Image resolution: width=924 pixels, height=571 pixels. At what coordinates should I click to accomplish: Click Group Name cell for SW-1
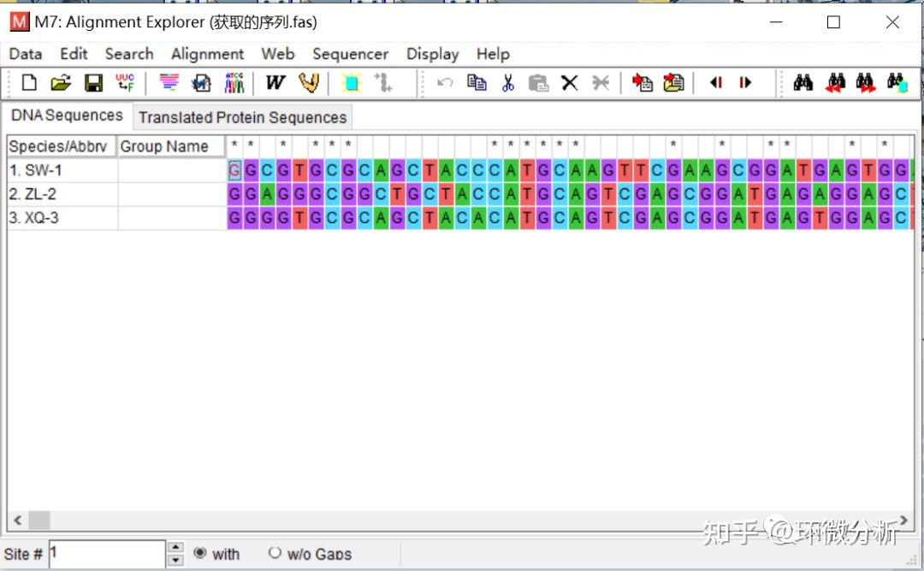click(x=172, y=170)
